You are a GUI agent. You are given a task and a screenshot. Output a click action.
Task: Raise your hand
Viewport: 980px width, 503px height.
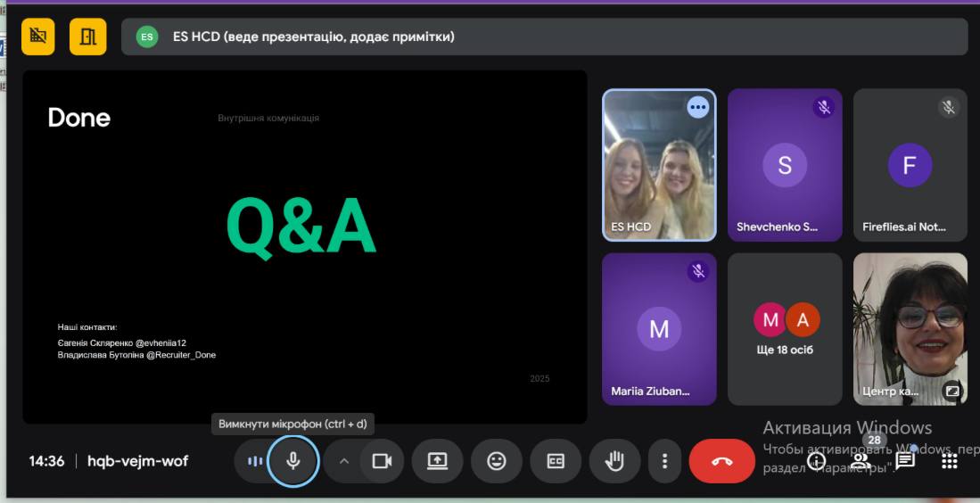(614, 461)
